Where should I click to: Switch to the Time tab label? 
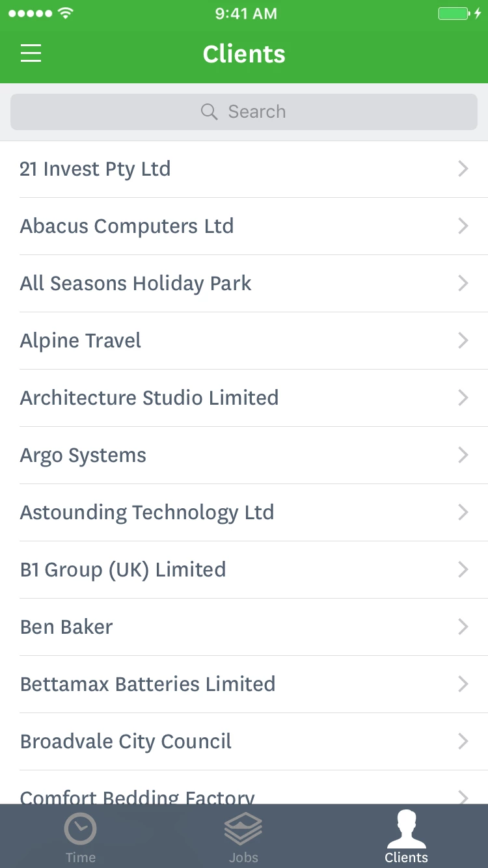tap(80, 858)
